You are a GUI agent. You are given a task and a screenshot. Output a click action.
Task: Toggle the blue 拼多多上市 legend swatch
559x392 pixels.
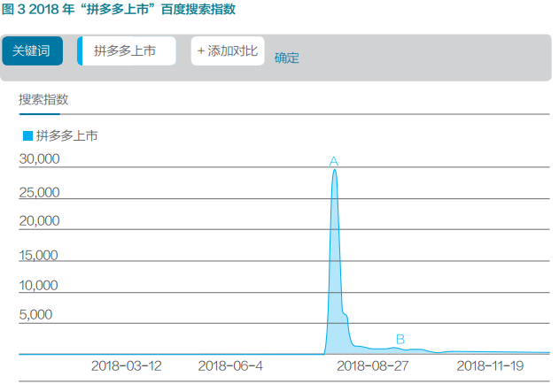point(27,135)
